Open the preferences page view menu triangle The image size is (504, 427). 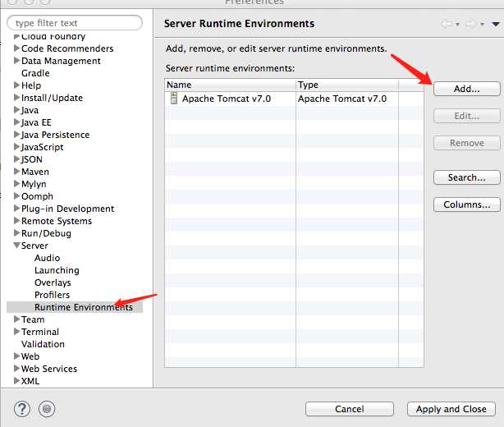(495, 25)
